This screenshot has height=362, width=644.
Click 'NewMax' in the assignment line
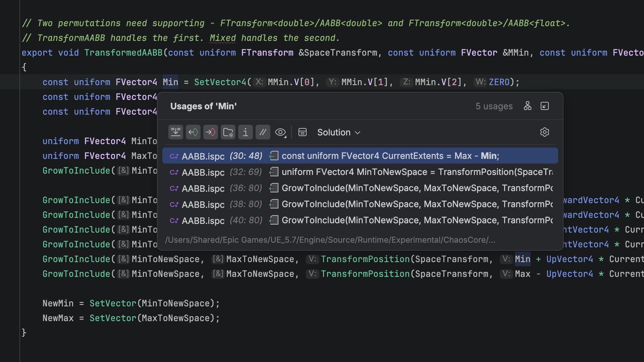pos(58,318)
